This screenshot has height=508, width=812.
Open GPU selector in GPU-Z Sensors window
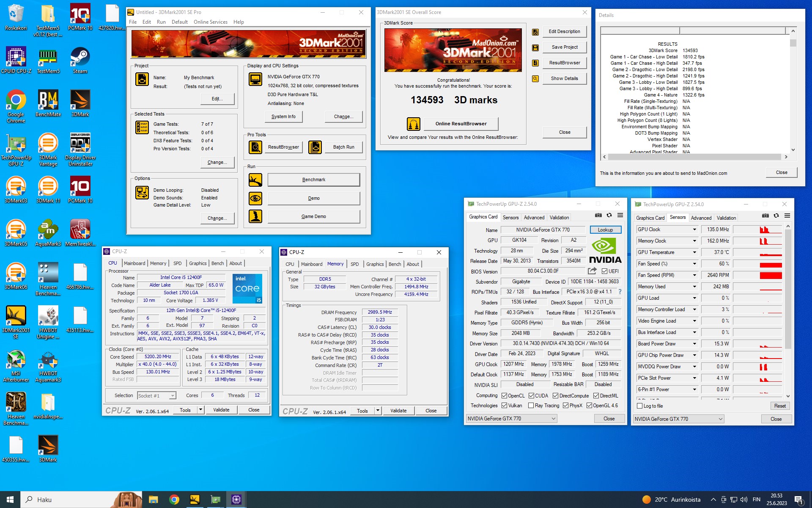[x=678, y=419]
